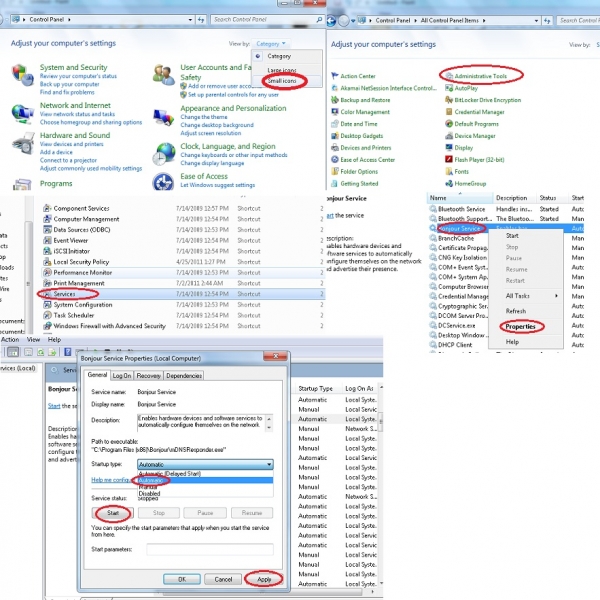The height and width of the screenshot is (600, 600).
Task: Open Appearance and Personalization monitor icon
Action: coord(164,117)
